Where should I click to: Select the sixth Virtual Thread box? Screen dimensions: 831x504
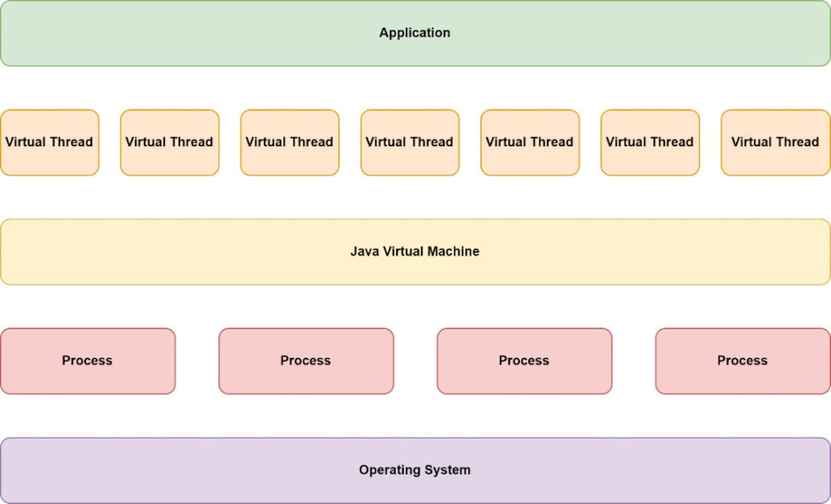pos(649,142)
